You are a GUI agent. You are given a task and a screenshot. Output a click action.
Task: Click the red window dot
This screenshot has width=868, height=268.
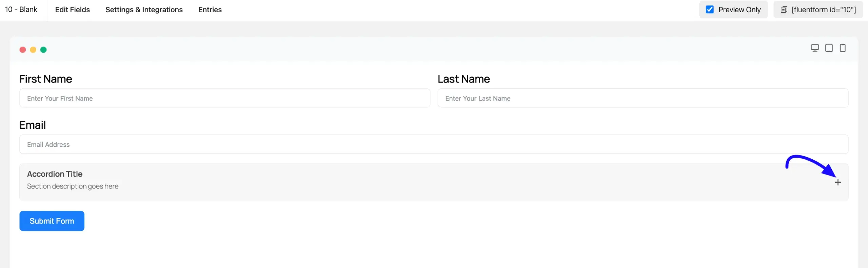(x=23, y=50)
